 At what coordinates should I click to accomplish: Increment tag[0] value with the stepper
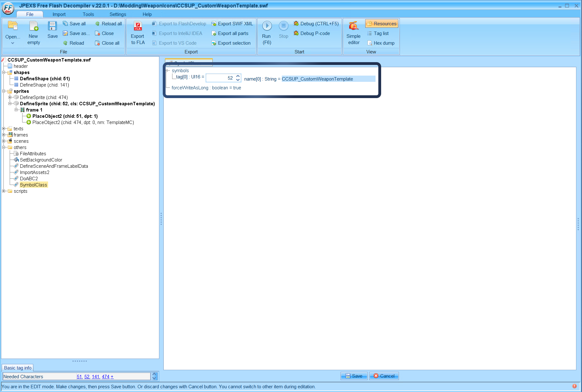(238, 76)
